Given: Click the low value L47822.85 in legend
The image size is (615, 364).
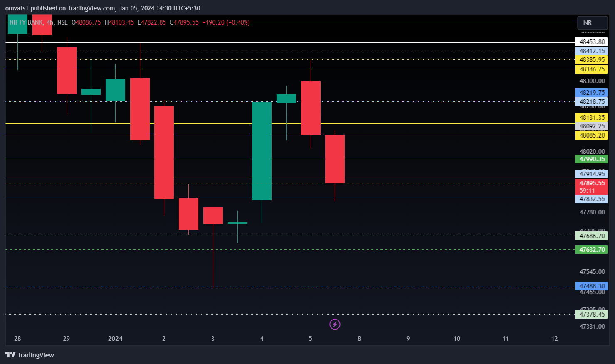Looking at the screenshot, I should (x=152, y=22).
